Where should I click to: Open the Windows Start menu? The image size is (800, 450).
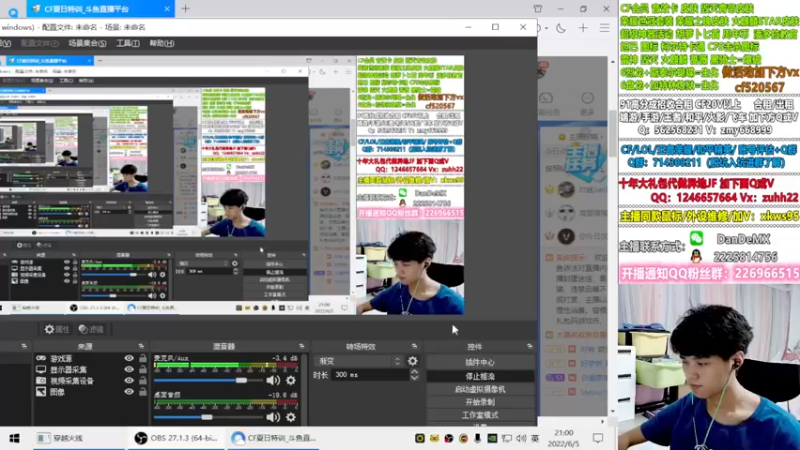(x=14, y=438)
